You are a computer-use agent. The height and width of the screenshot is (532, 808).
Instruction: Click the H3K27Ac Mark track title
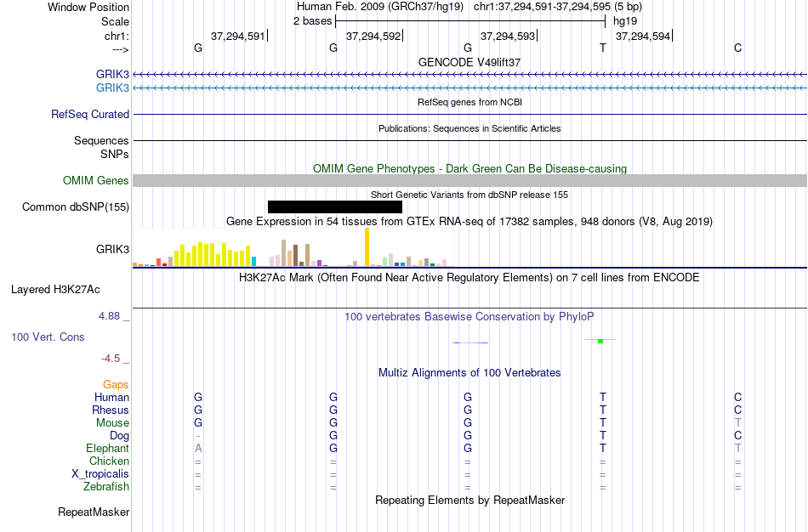[x=469, y=278]
